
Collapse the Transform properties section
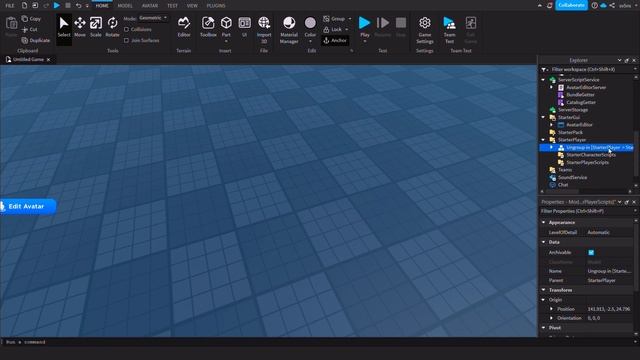(544, 290)
